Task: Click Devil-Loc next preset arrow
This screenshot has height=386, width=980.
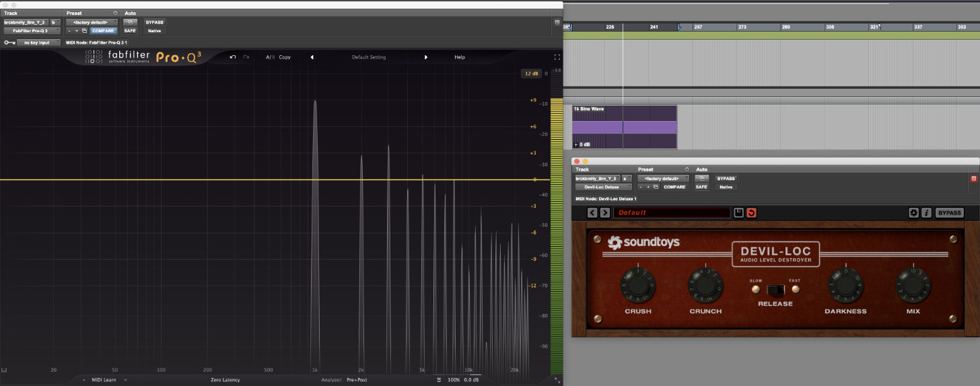Action: 604,213
